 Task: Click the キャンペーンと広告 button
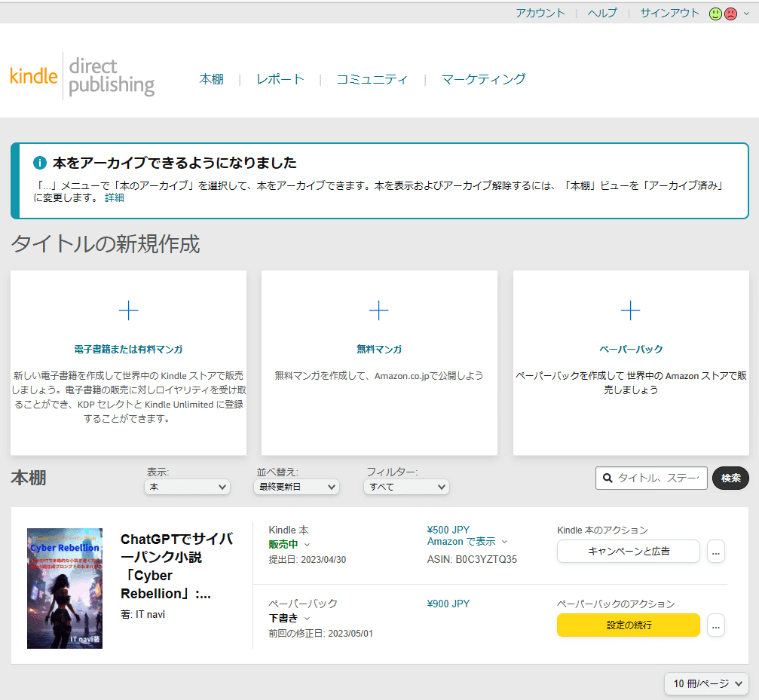(629, 552)
